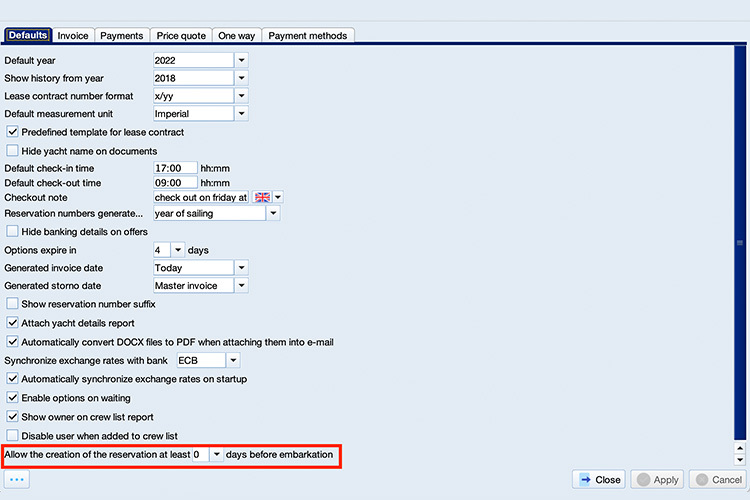Image resolution: width=750 pixels, height=500 pixels.
Task: Click the UK flag language icon
Action: click(x=263, y=198)
